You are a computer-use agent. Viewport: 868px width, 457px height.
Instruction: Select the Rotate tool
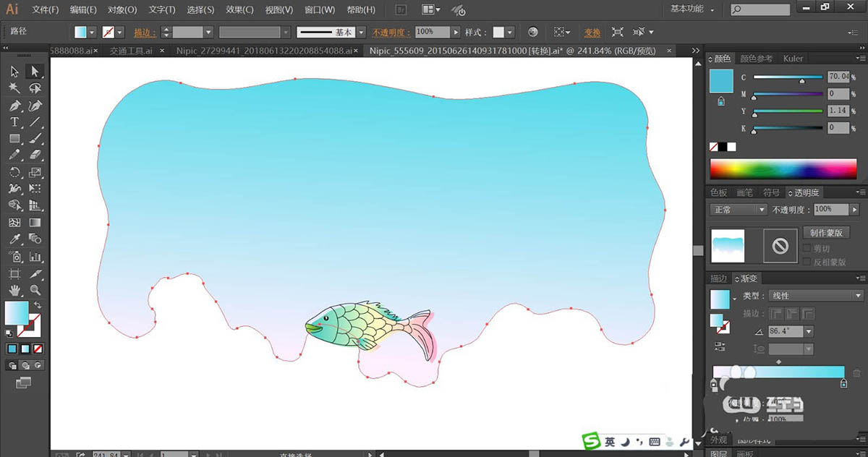tap(14, 172)
